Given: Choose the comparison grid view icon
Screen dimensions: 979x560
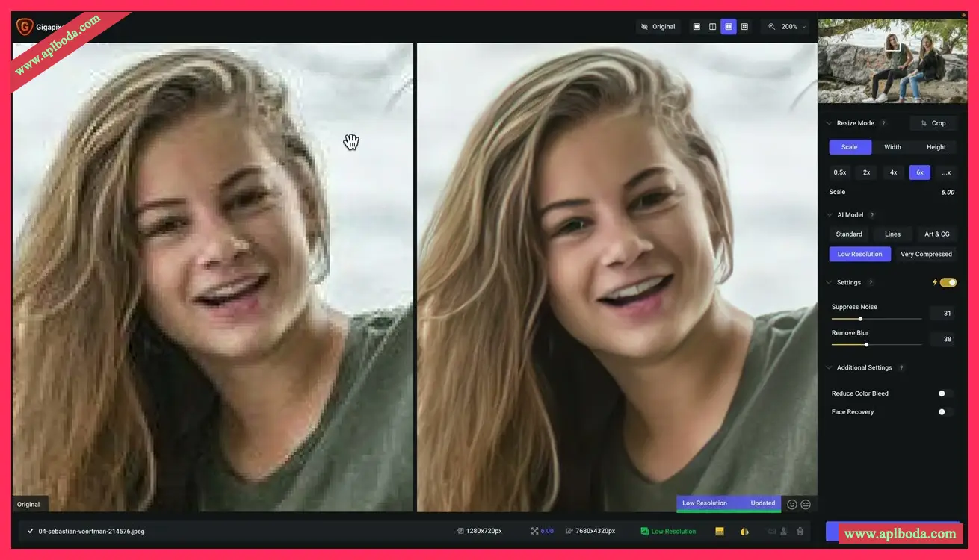Looking at the screenshot, I should (x=744, y=27).
